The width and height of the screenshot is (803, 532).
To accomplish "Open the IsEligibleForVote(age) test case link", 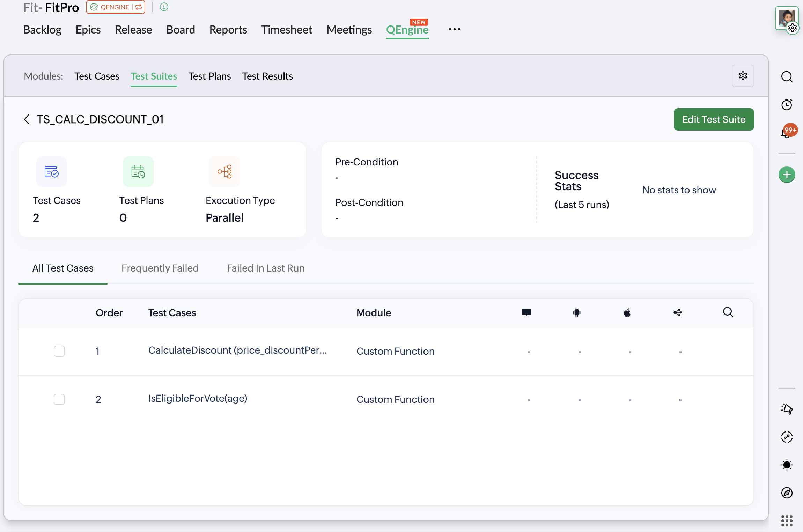I will (x=198, y=398).
